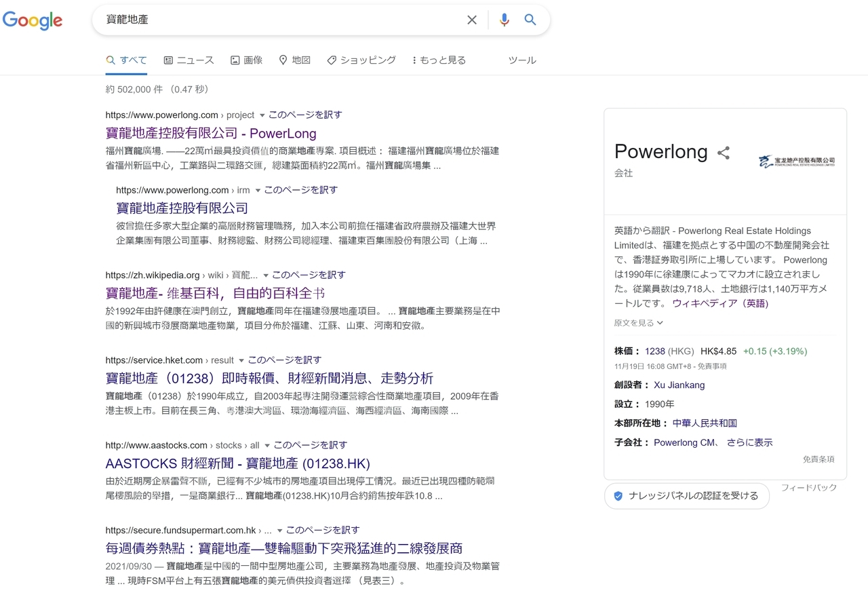Viewport: 868px width, 595px height.
Task: Open 中華人民共和国 headquarters link
Action: coord(705,423)
